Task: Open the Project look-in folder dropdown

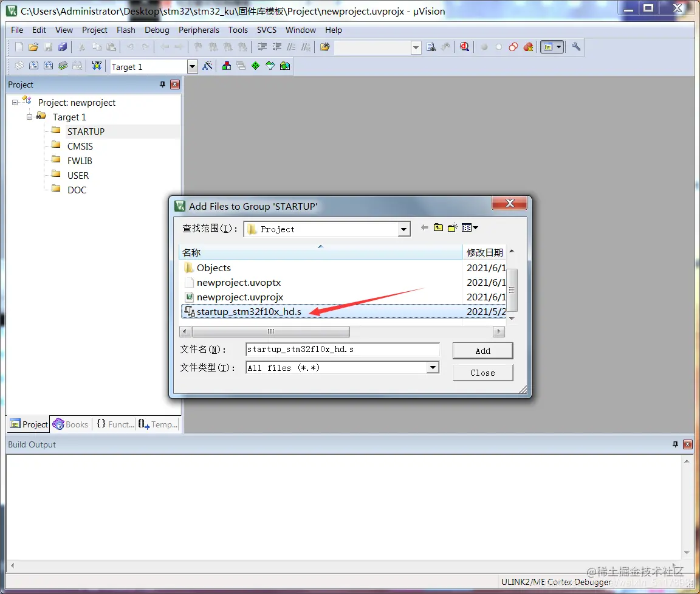Action: (403, 230)
